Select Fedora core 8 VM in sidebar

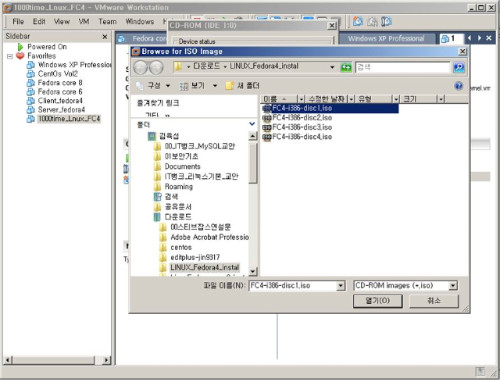point(60,83)
